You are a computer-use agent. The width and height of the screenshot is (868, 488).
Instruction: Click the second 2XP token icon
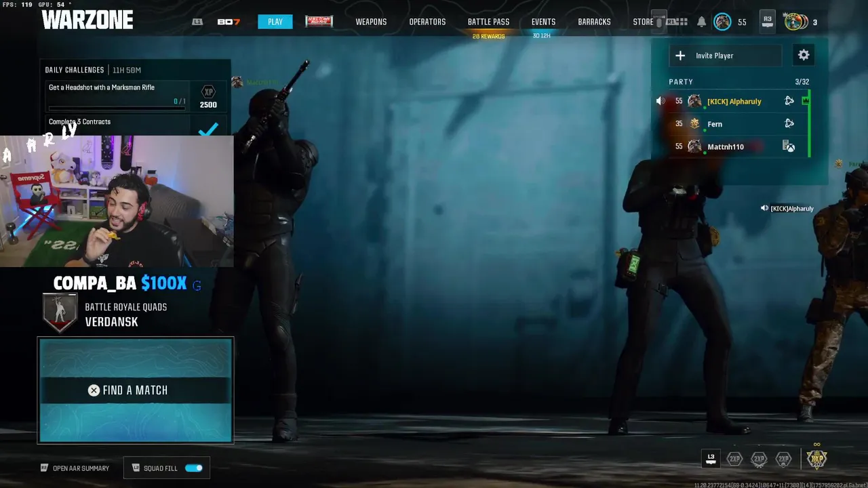click(759, 459)
